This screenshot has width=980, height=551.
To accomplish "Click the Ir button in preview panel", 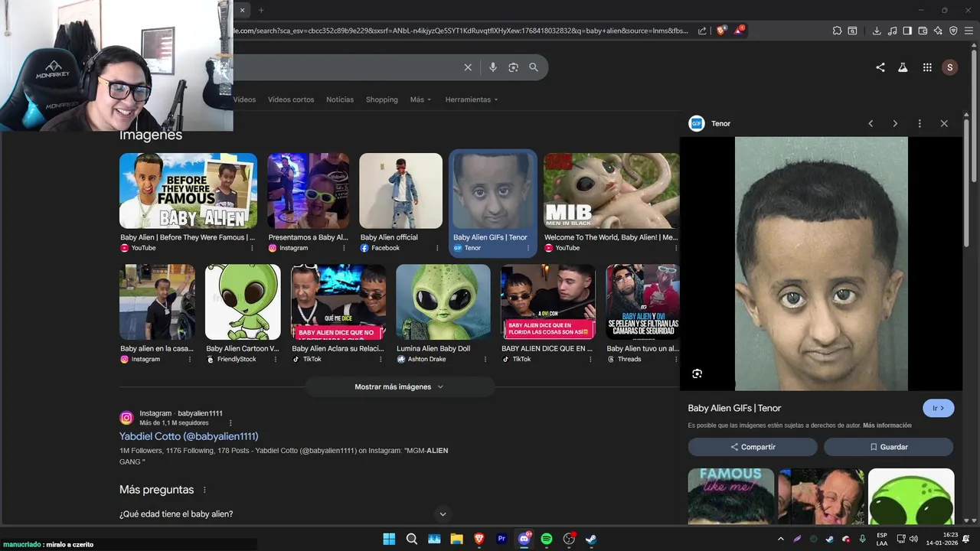I will (x=939, y=408).
